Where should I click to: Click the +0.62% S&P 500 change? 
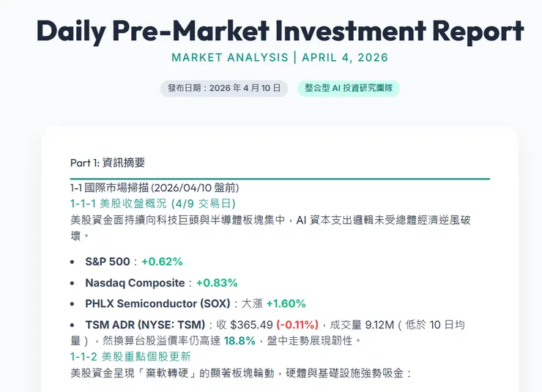[162, 262]
